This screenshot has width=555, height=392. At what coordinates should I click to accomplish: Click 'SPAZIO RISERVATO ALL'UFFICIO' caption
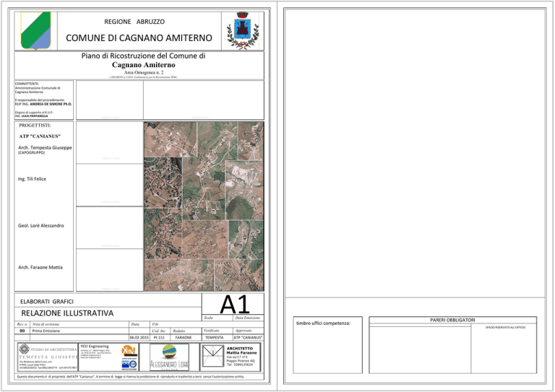coord(505,328)
